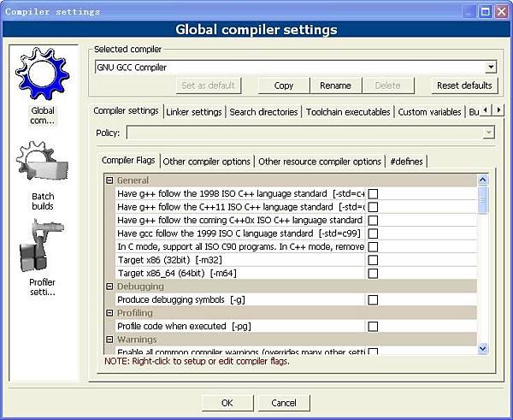Open the Selected compiler dropdown
This screenshot has height=420, width=513.
point(490,68)
